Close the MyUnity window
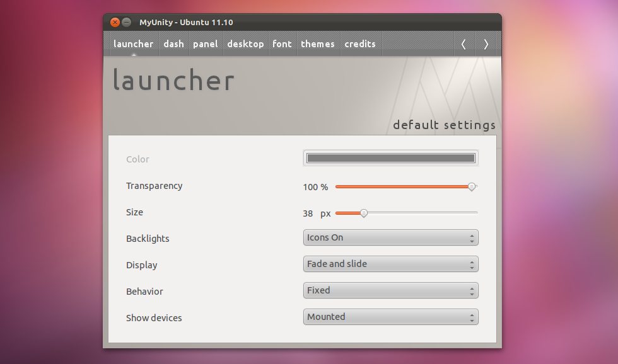The height and width of the screenshot is (364, 618). click(115, 23)
